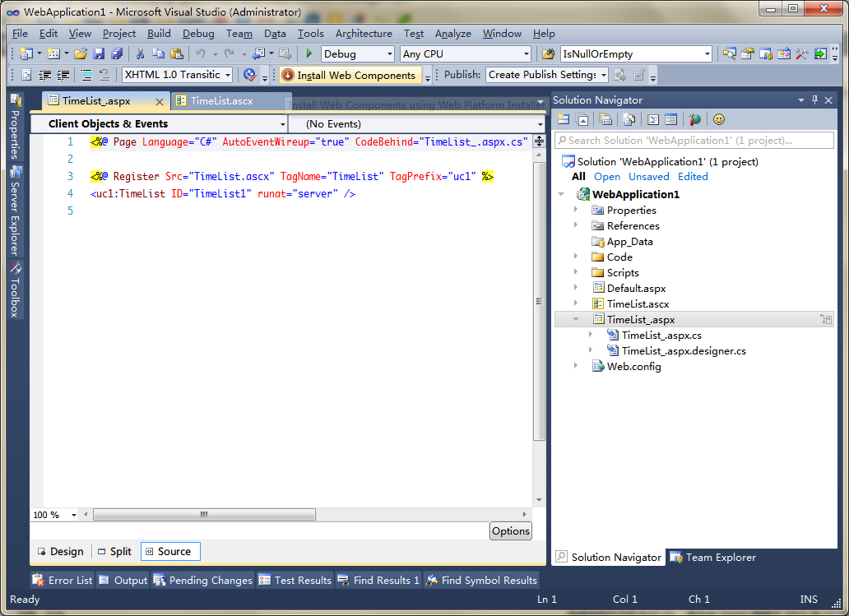
Task: Click the vertical scrollbar thumb in editor
Action: pyautogui.click(x=539, y=301)
